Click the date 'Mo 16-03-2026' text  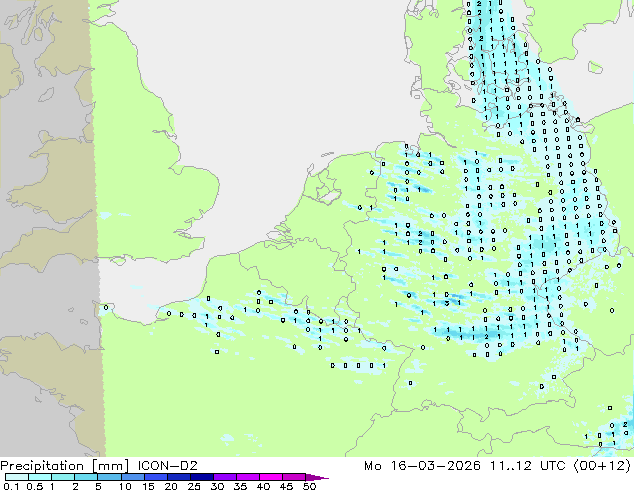[423, 466]
